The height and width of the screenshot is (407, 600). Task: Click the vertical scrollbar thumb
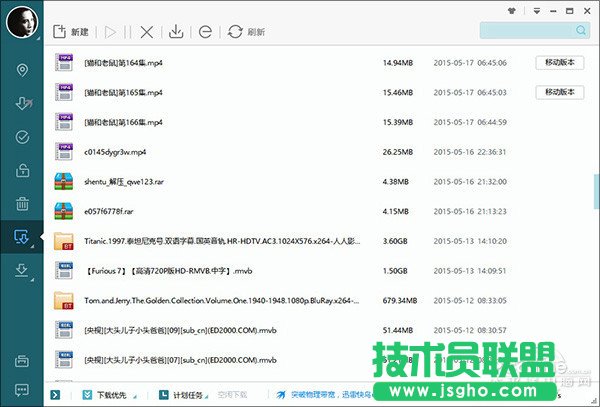pos(597,191)
